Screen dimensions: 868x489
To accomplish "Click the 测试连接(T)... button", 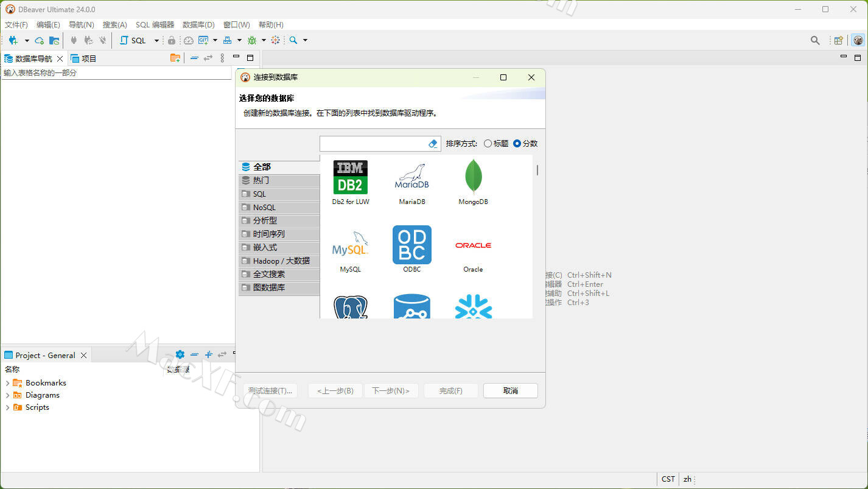I will 270,391.
